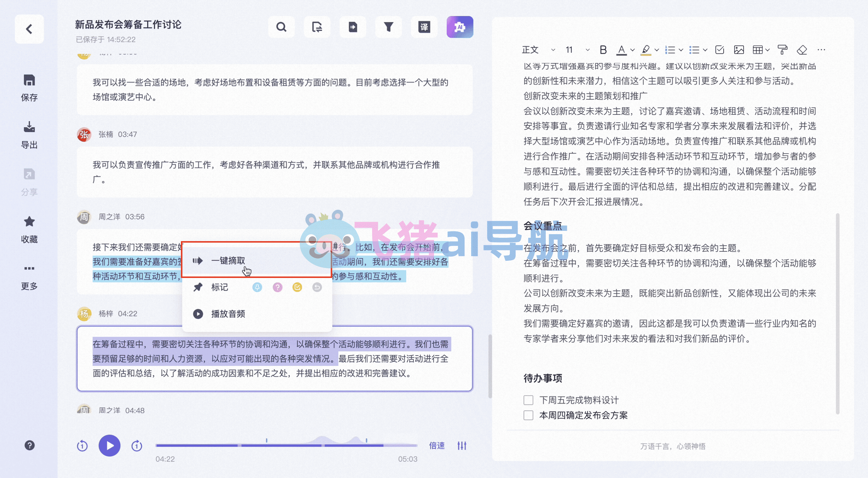Viewport: 868px width, 478px height.
Task: Open the editor toolbar three-dot overflow
Action: 821,50
